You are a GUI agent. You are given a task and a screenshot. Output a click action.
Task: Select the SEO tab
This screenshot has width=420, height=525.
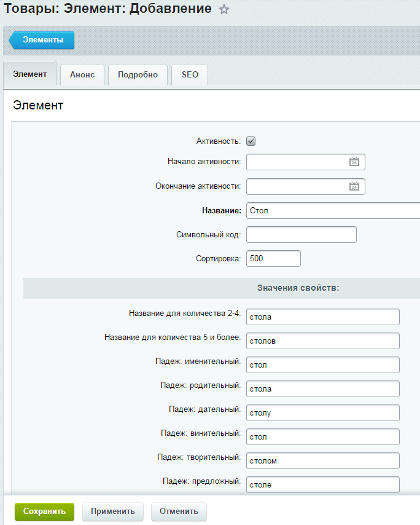[x=190, y=75]
